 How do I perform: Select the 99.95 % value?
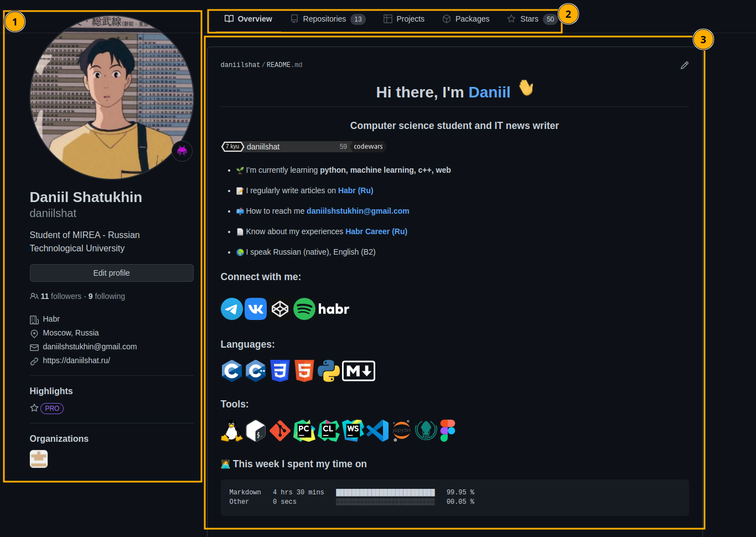[x=460, y=492]
